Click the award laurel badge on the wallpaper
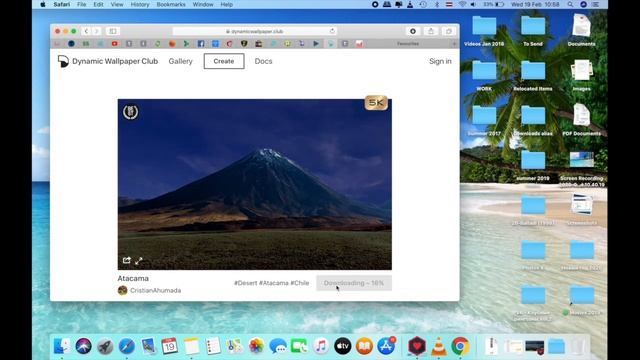The height and width of the screenshot is (360, 640). point(131,112)
